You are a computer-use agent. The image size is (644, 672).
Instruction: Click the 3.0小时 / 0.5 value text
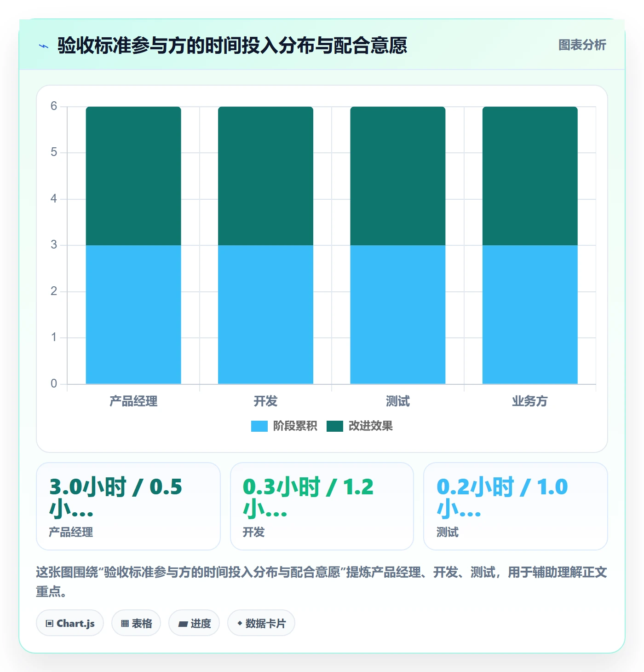click(115, 498)
